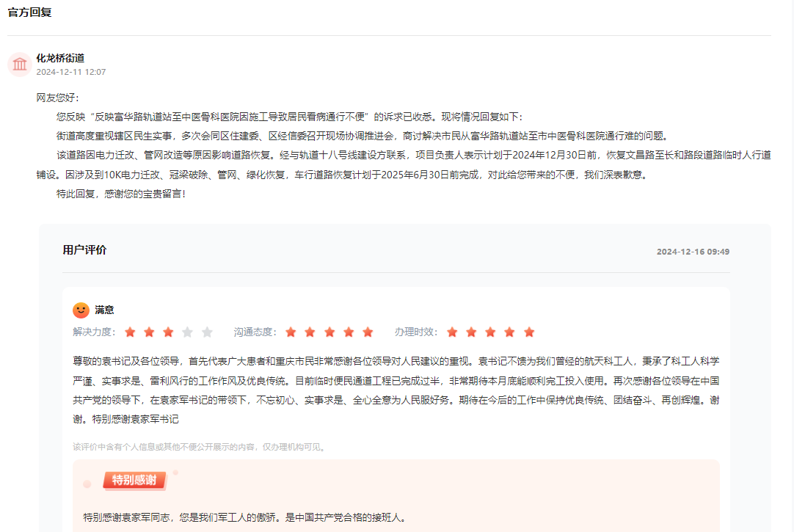Screen dimensions: 794x532
Task: Click the 化龙桥街道 government building avatar icon
Action: (20, 65)
